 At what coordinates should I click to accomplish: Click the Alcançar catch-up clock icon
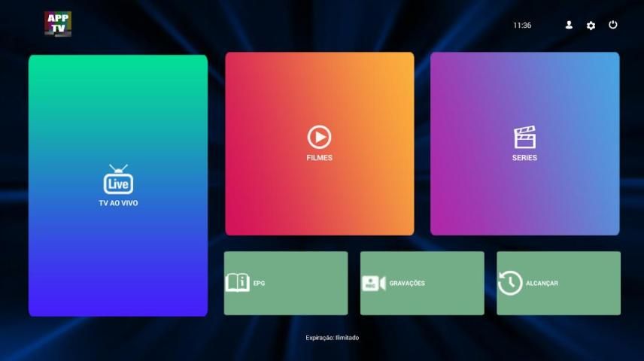(x=510, y=283)
